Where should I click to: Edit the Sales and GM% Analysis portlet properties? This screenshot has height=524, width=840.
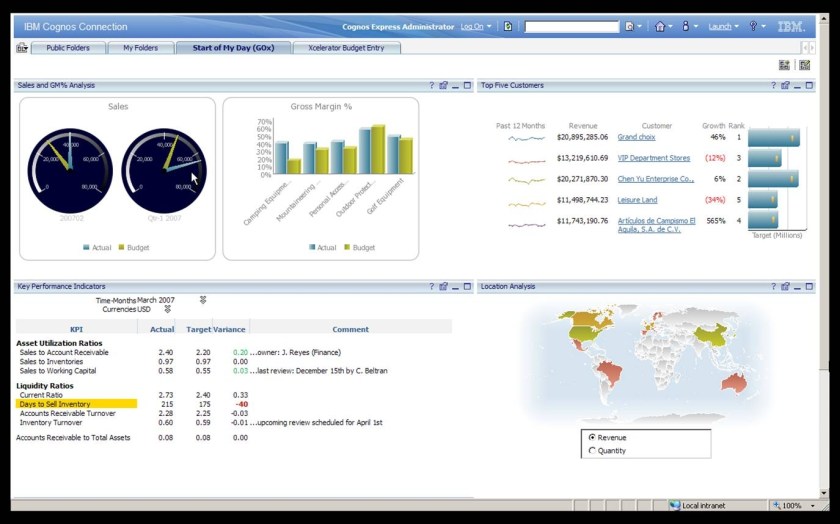point(444,85)
